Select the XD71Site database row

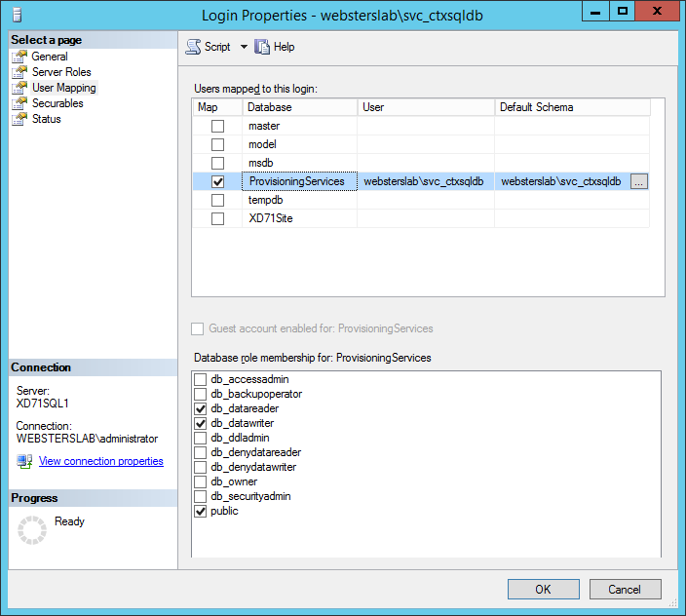tap(271, 218)
